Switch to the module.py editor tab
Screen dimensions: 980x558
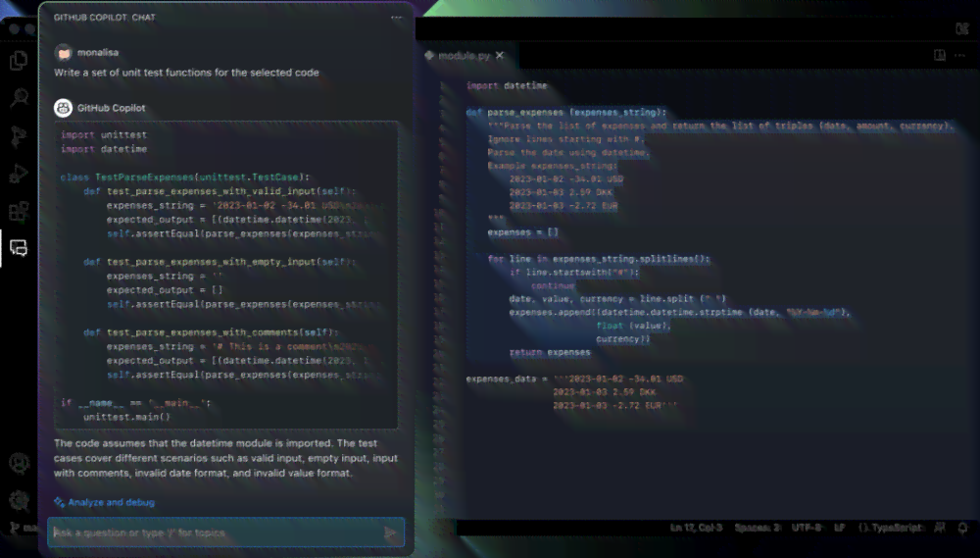pos(465,56)
